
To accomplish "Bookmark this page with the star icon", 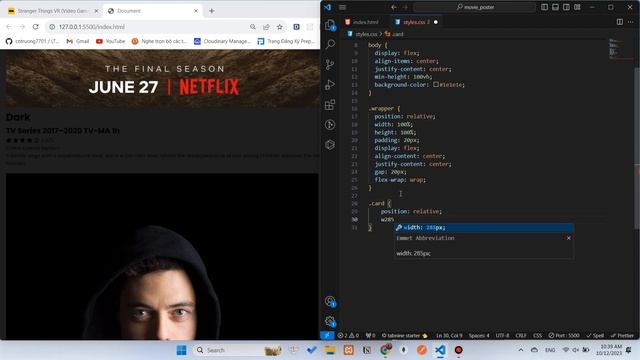I will click(x=280, y=27).
